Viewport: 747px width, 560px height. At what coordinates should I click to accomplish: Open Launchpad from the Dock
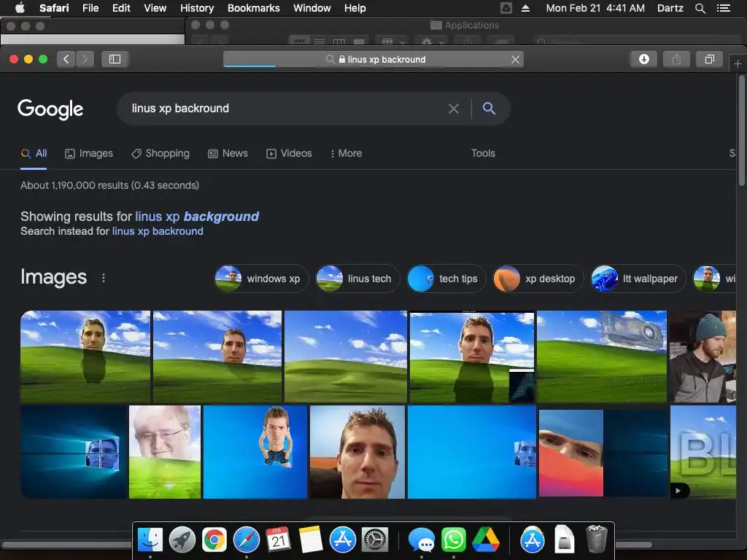point(182,540)
